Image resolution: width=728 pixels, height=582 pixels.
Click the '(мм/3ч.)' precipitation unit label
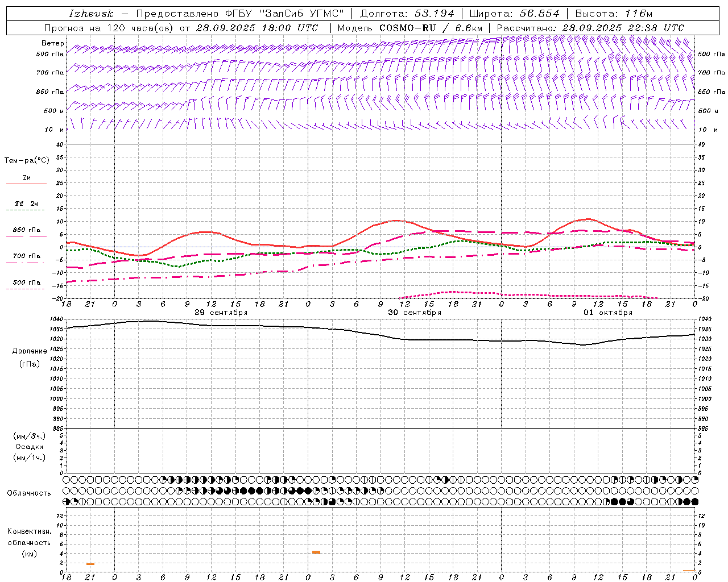(30, 436)
